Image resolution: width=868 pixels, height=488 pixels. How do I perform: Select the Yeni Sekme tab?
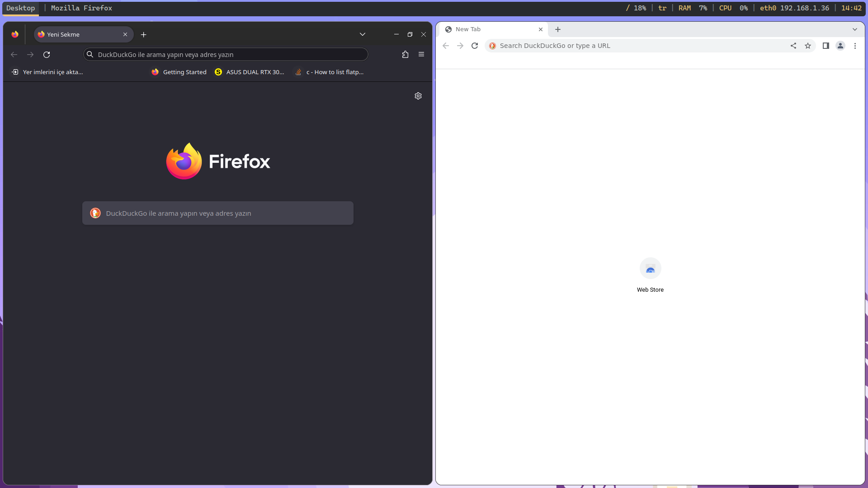(x=84, y=34)
